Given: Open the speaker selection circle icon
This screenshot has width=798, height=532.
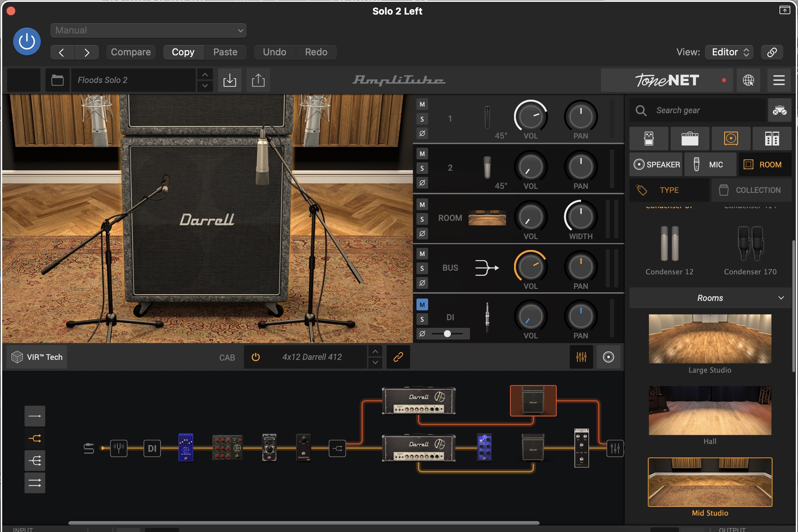Looking at the screenshot, I should (x=608, y=357).
